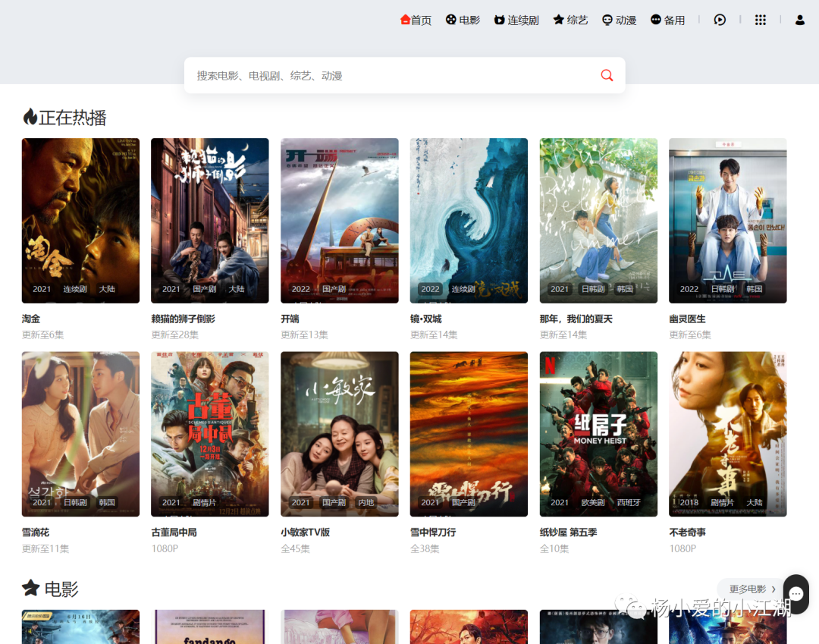Click the chat bubble icon beside 备用
Screen dimensions: 819x644
pos(655,20)
